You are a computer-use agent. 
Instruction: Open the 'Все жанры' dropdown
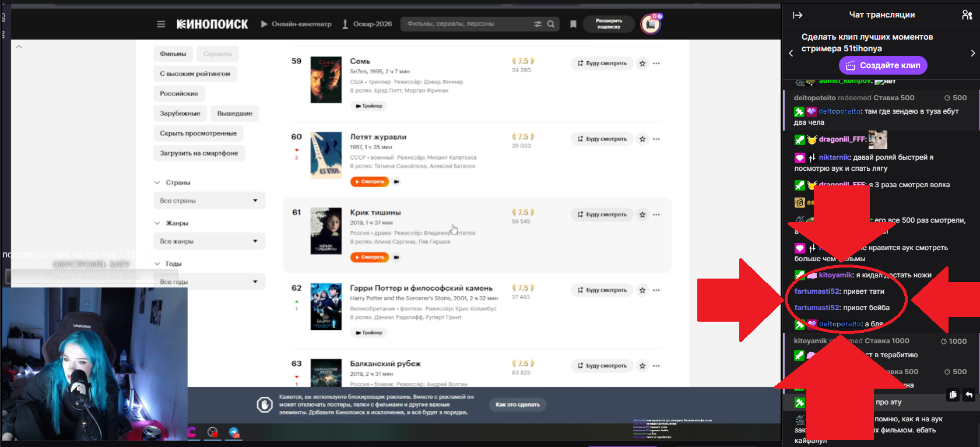[209, 241]
